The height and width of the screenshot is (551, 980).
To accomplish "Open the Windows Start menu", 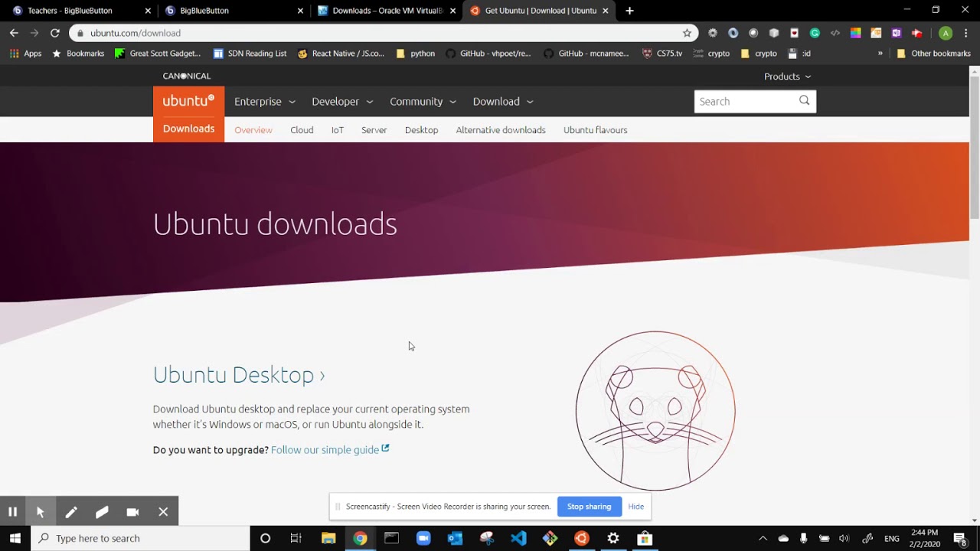I will pyautogui.click(x=15, y=538).
